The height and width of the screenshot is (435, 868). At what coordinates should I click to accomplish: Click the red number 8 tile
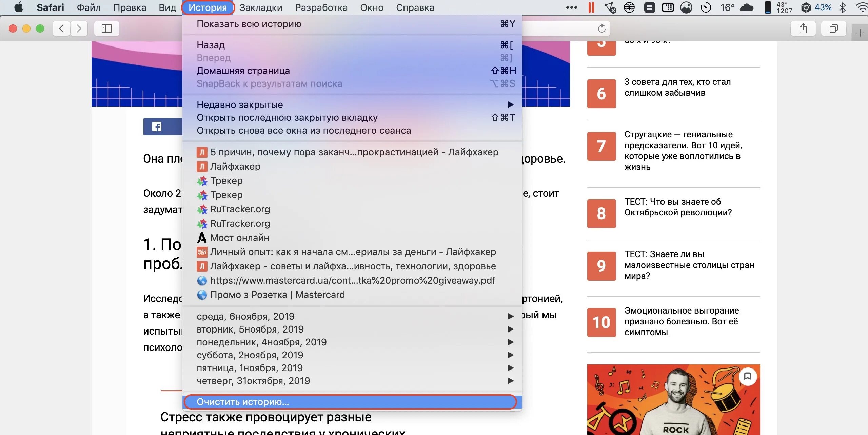[x=601, y=213]
